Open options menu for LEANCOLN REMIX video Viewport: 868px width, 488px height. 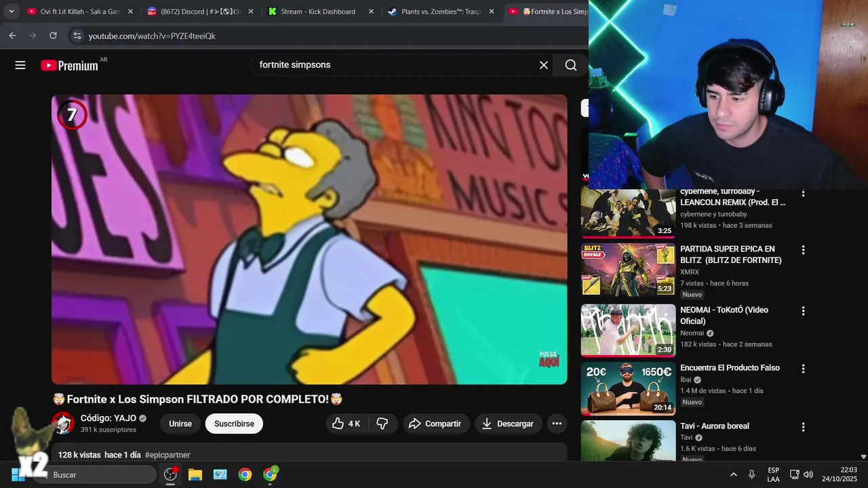point(803,193)
